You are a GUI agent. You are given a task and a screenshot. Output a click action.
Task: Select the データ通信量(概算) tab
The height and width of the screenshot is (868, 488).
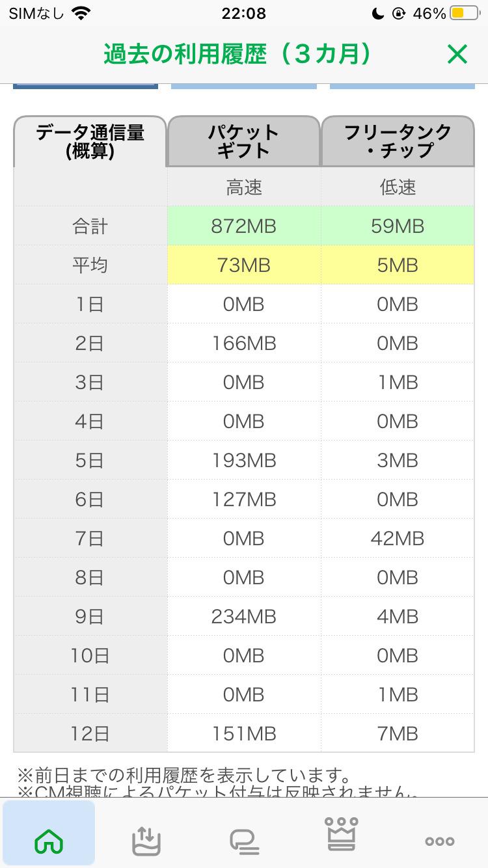pyautogui.click(x=90, y=141)
